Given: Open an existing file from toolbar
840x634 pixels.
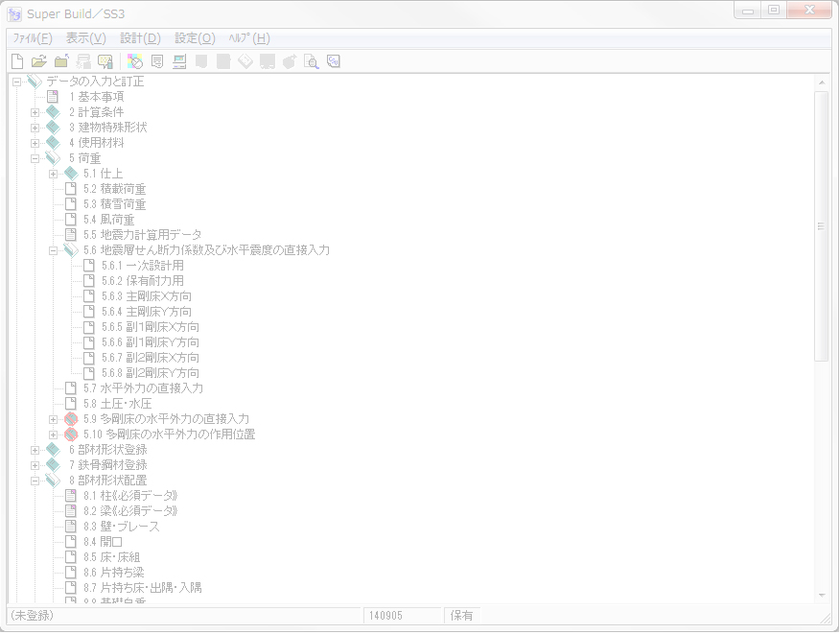Looking at the screenshot, I should click(x=39, y=60).
